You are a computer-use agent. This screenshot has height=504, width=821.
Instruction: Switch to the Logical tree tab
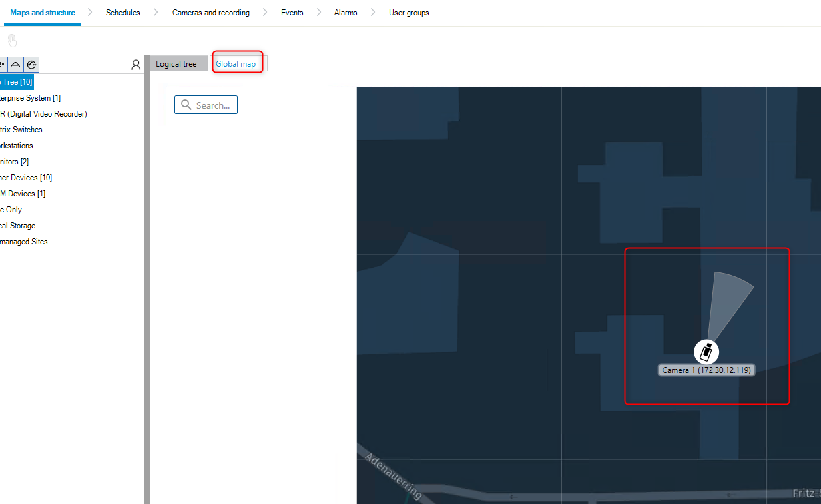point(176,64)
